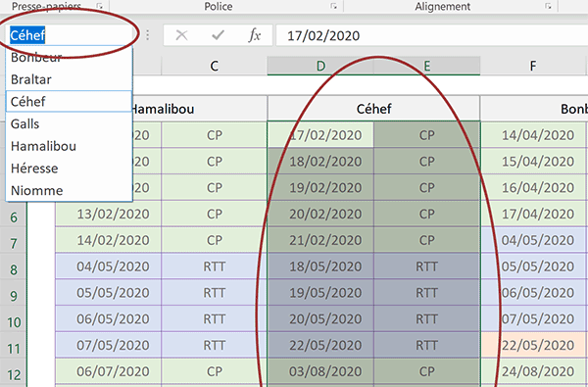The image size is (588, 387).
Task: Click cell with date 20/05/2020
Action: (x=320, y=318)
